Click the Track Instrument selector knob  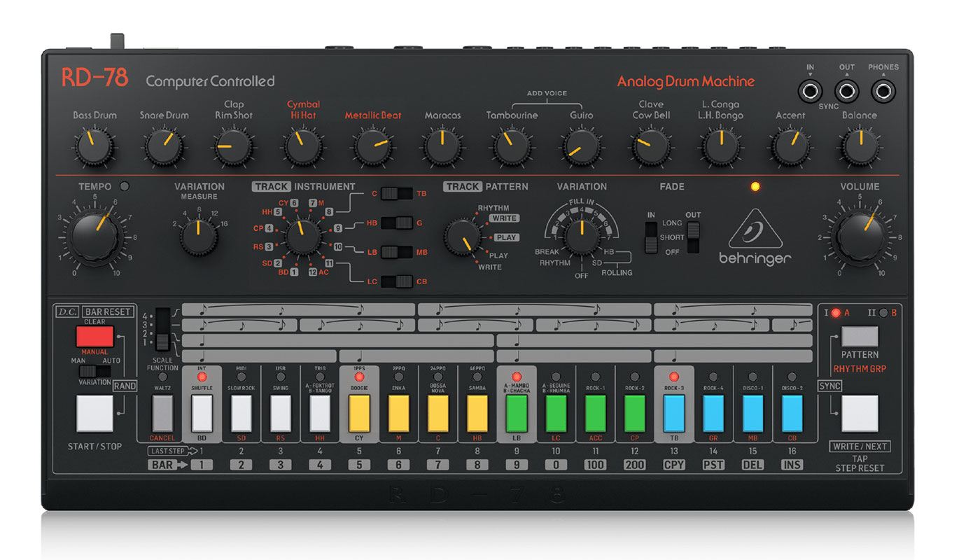[x=303, y=237]
